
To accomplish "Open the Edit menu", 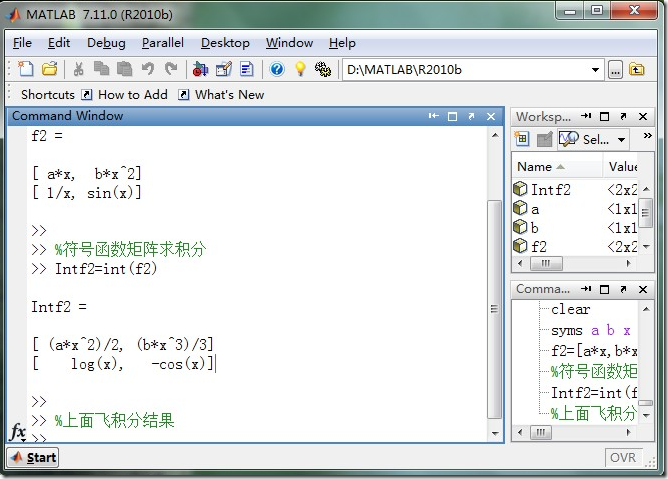I will (x=59, y=43).
